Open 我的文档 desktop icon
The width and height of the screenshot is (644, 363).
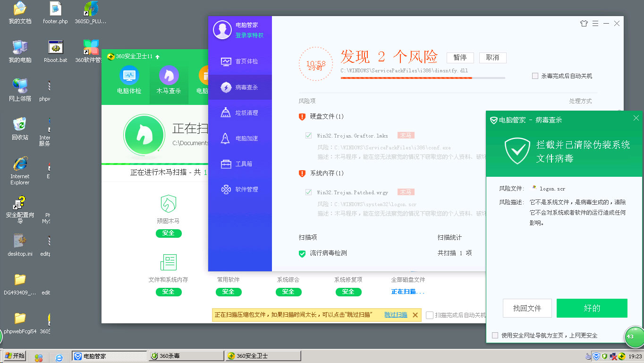click(20, 13)
